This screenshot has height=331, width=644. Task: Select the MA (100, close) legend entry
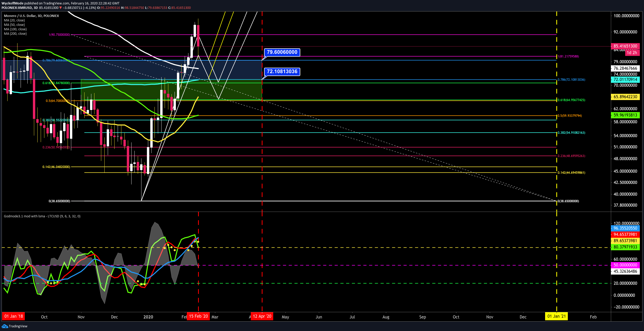[x=15, y=29]
